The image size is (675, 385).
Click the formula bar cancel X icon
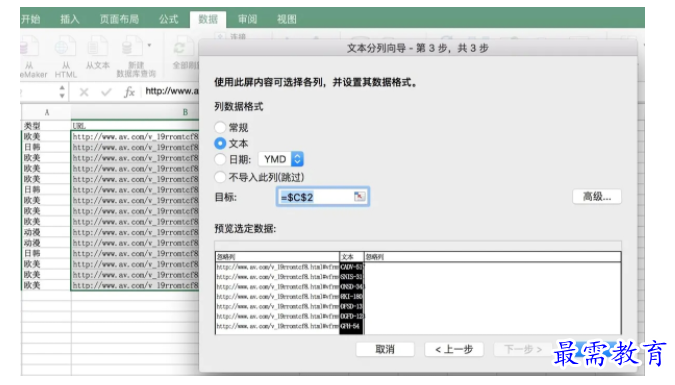pyautogui.click(x=84, y=92)
